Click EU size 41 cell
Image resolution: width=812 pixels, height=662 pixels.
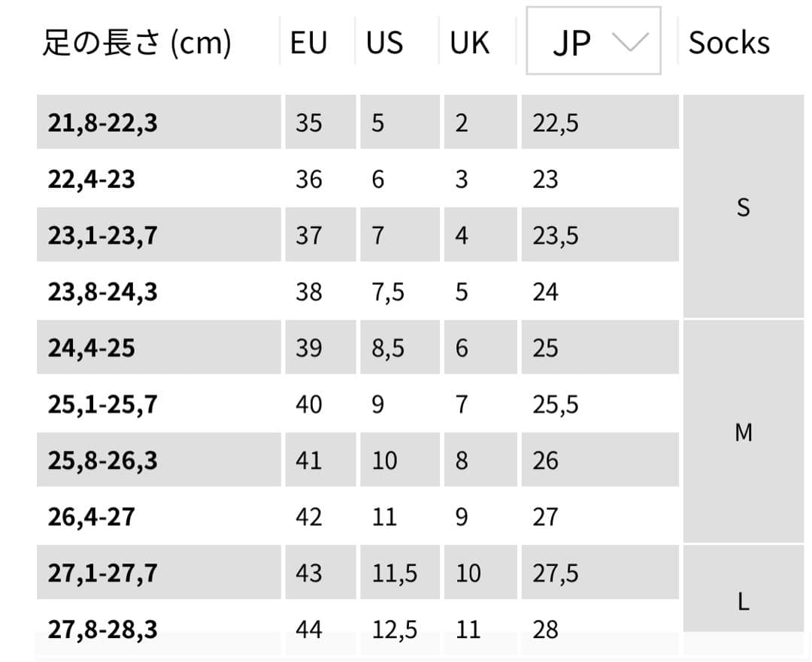tap(308, 460)
